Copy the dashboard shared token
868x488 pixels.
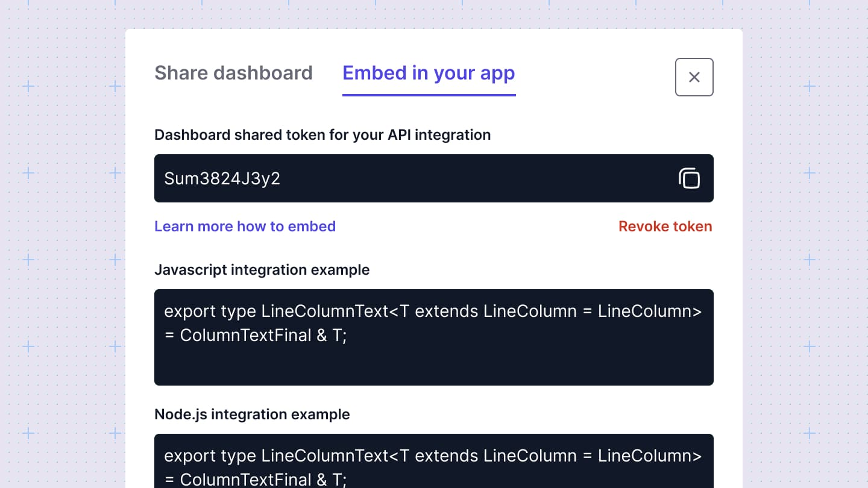690,178
